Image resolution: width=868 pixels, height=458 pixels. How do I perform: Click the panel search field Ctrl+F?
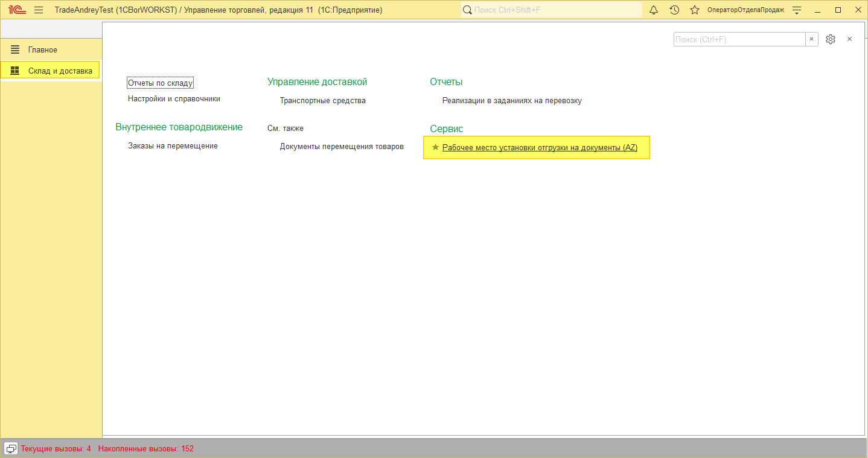pos(739,39)
